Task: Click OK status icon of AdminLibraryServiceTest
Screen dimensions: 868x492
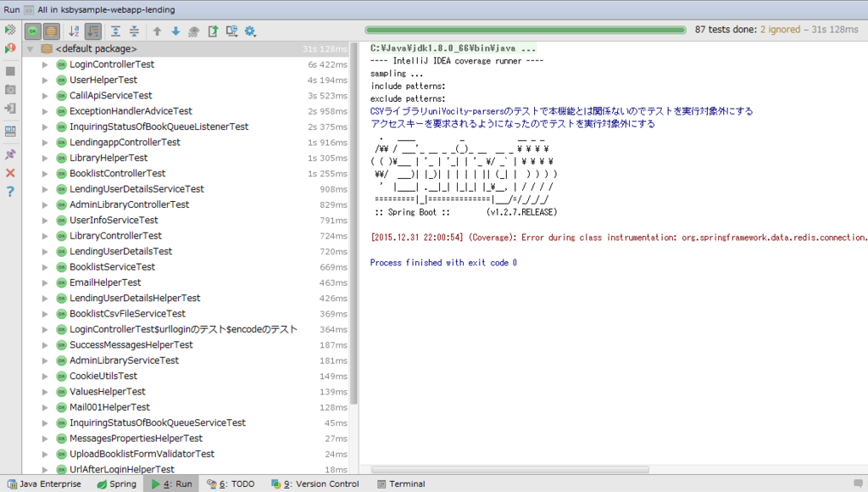Action: point(61,361)
